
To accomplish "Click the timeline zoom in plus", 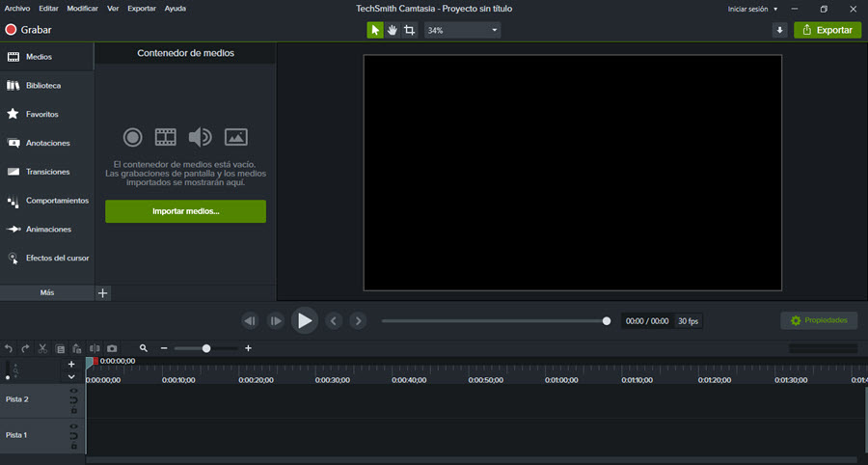I will point(248,348).
